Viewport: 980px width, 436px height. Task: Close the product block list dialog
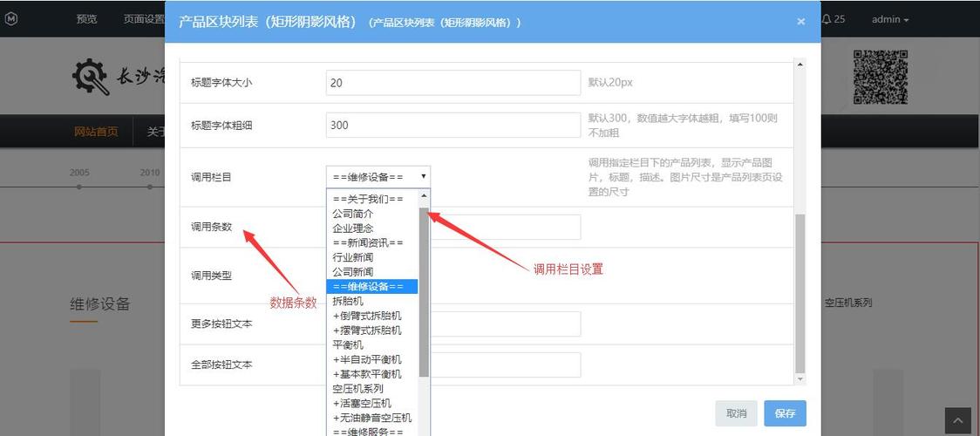point(800,22)
